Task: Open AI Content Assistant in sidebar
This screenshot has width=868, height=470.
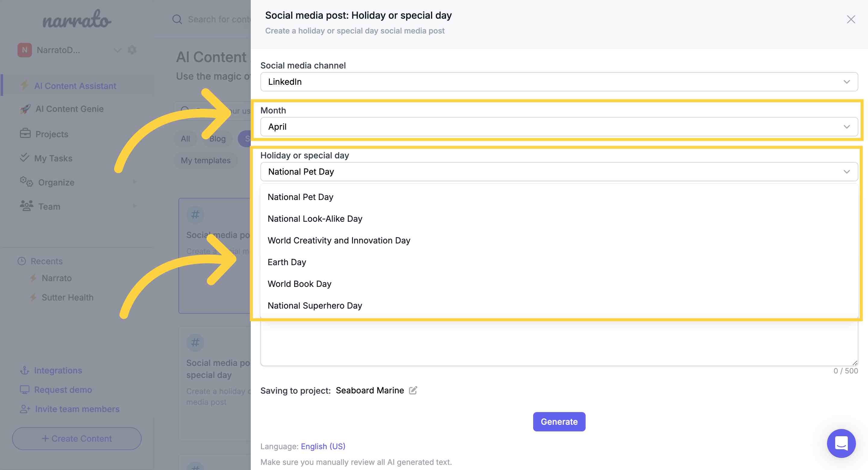Action: pyautogui.click(x=75, y=86)
